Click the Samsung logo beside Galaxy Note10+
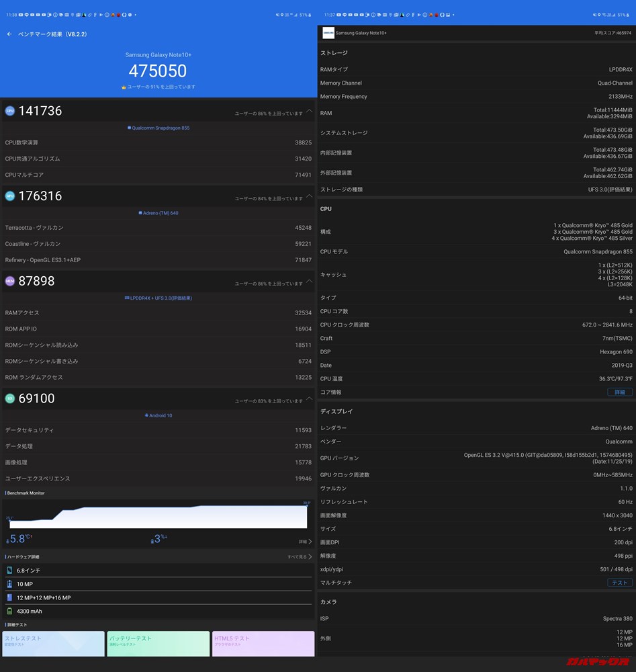Screen dimensions: 636x672 coord(328,32)
